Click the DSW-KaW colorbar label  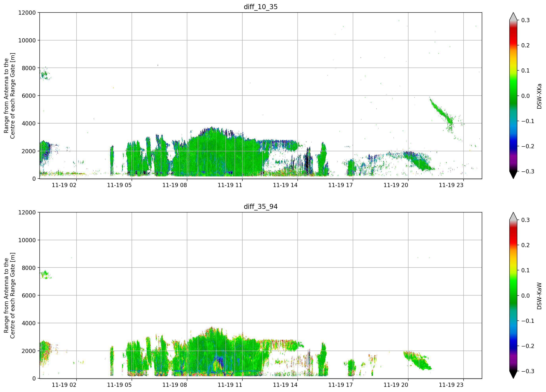click(539, 296)
